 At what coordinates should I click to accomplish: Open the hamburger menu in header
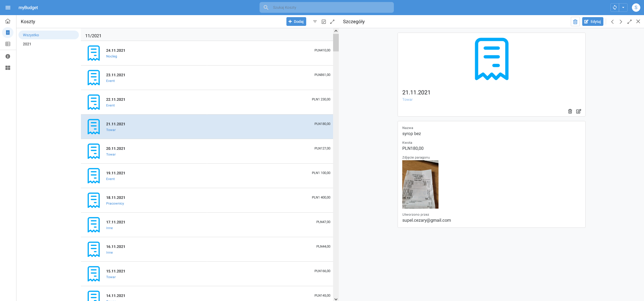pos(8,7)
